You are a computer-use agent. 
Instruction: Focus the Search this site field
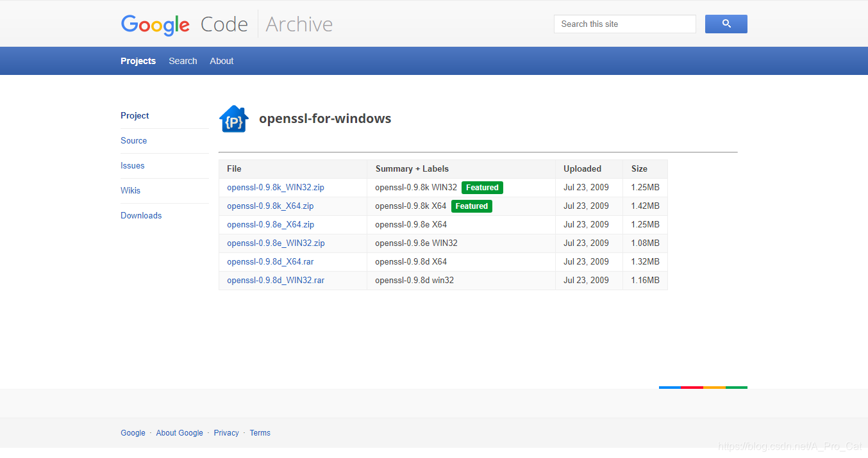click(x=625, y=24)
